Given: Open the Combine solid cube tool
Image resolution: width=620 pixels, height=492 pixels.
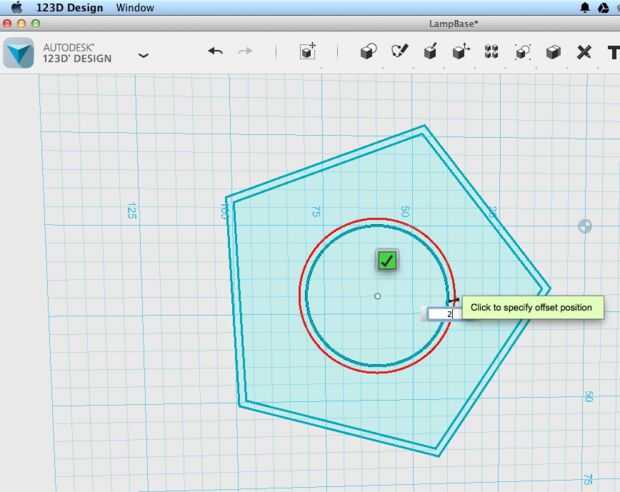Looking at the screenshot, I should (x=553, y=52).
